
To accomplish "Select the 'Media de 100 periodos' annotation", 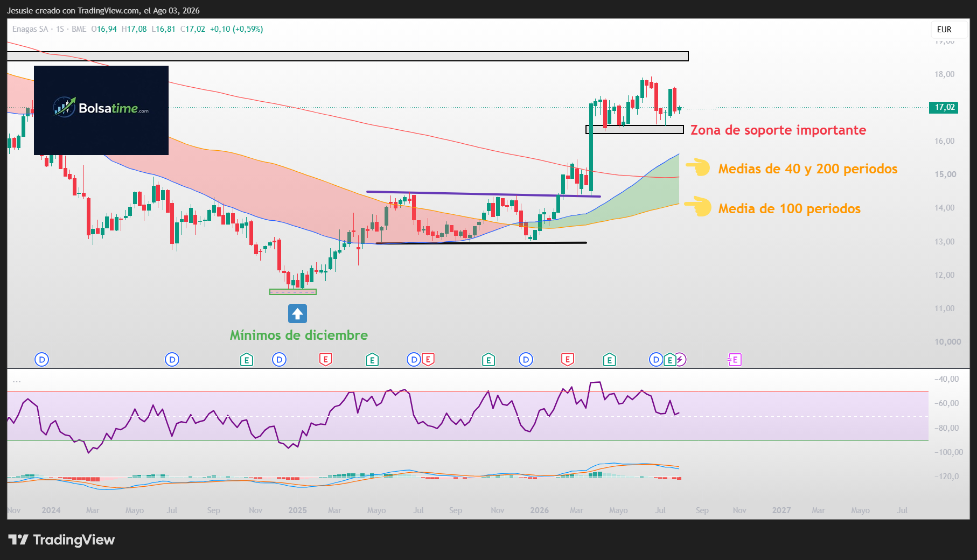I will coord(790,208).
